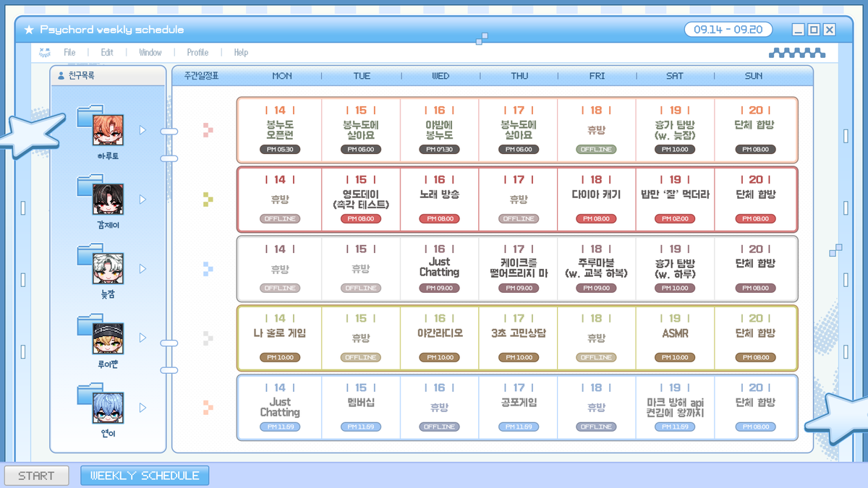868x488 pixels.
Task: Click the pink pixel marker beside 하루토's row
Action: pos(208,130)
